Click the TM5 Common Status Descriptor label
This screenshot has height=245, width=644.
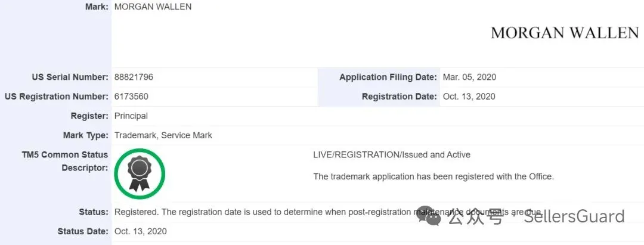point(64,162)
